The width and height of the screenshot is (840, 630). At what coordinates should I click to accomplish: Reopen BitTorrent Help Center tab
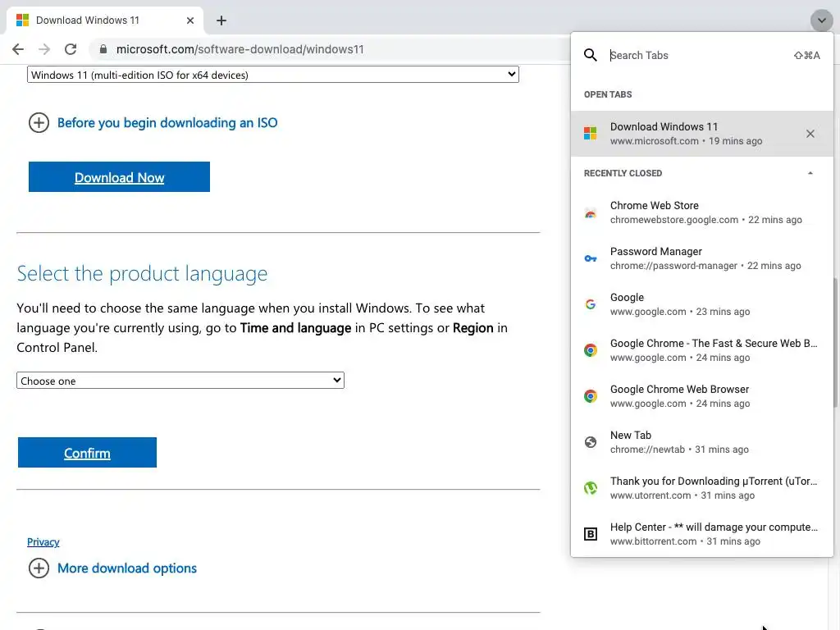click(702, 534)
